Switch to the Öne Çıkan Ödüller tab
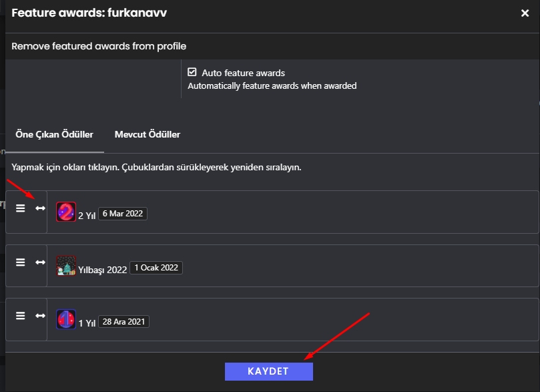Image resolution: width=540 pixels, height=392 pixels. [55, 134]
